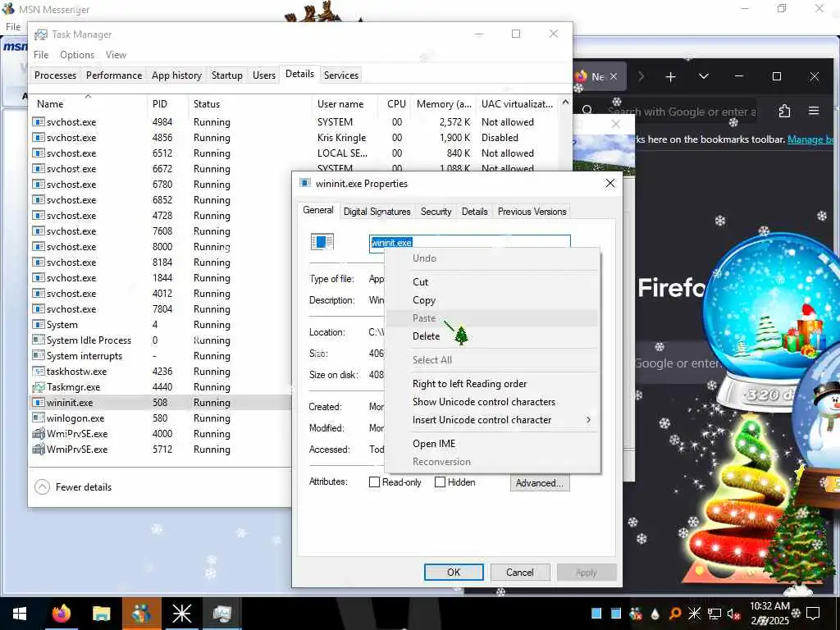Click the MSN Messenger tray icon
The height and width of the screenshot is (630, 840).
pyautogui.click(x=636, y=614)
